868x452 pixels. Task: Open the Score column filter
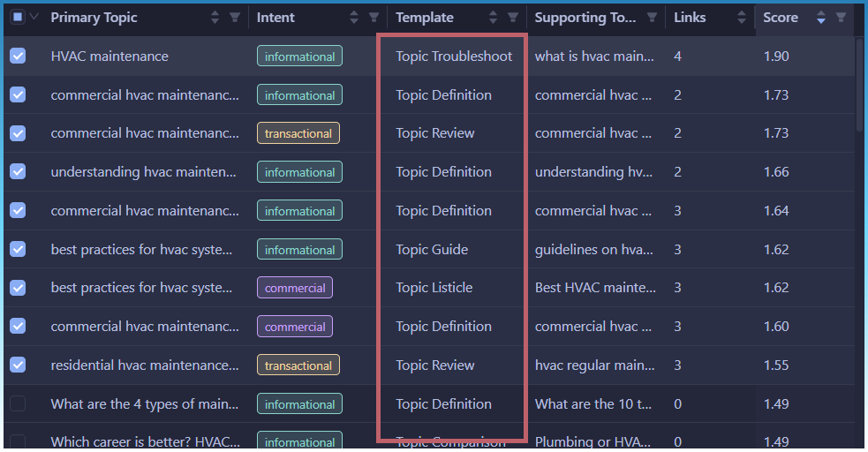click(841, 18)
